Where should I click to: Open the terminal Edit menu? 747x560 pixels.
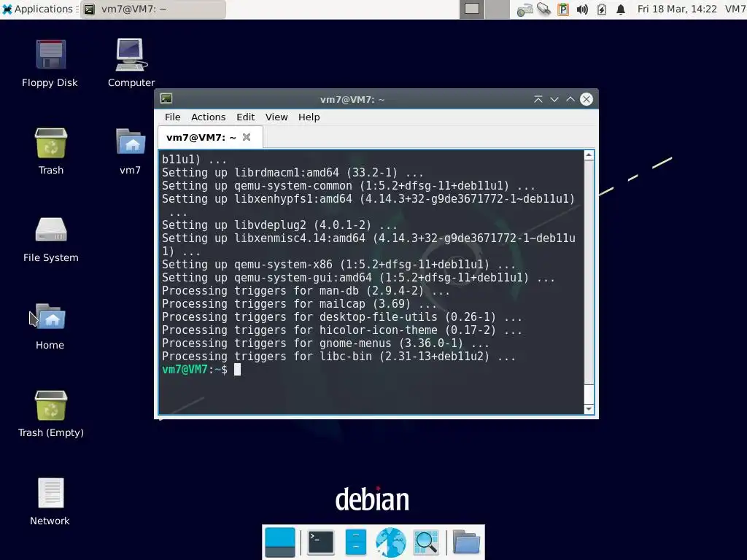click(x=245, y=117)
